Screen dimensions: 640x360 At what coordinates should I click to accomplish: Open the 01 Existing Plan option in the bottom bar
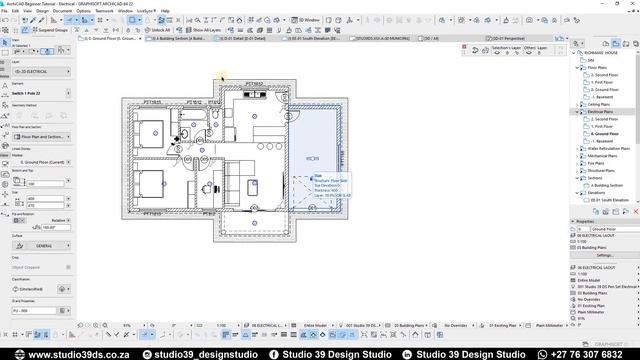pos(502,326)
